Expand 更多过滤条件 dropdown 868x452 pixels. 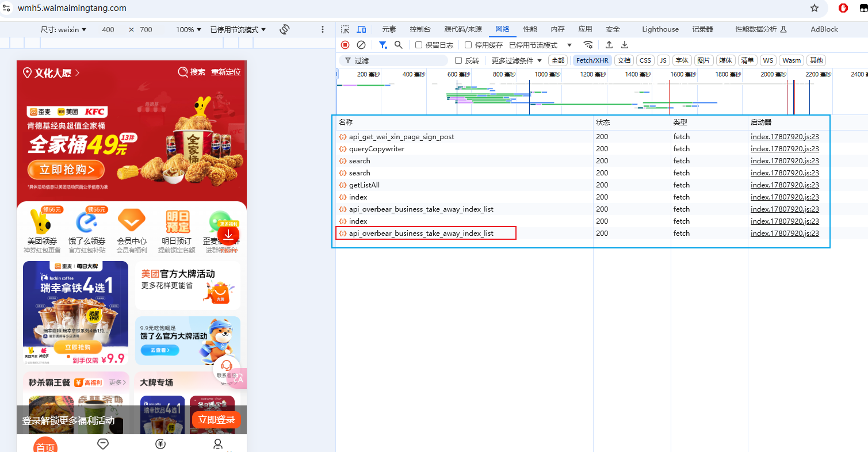(517, 60)
